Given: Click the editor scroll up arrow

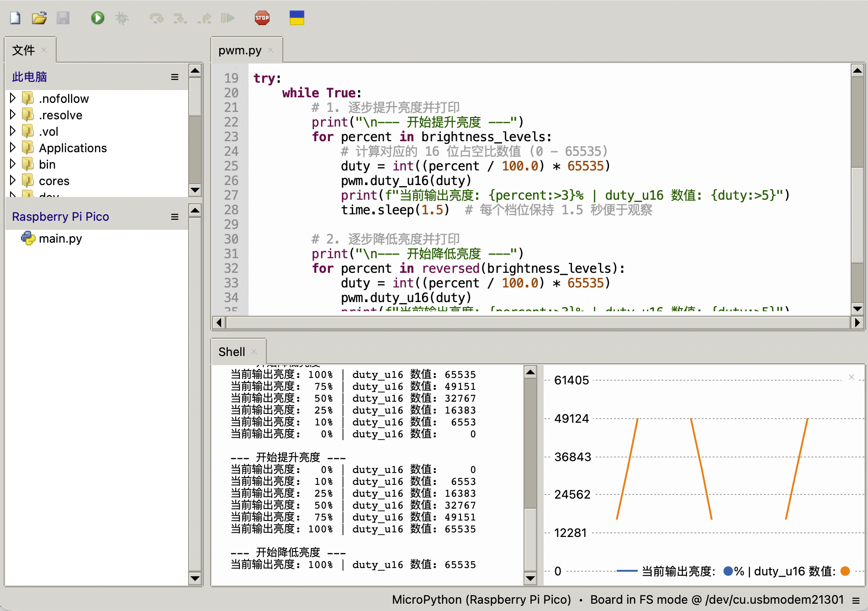Looking at the screenshot, I should [857, 70].
